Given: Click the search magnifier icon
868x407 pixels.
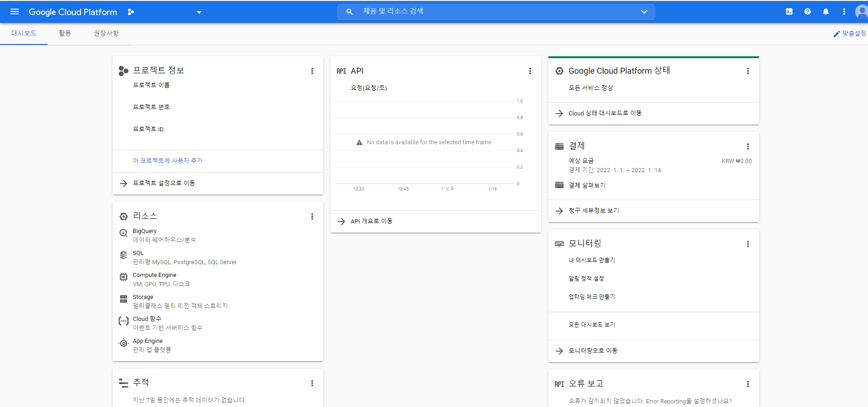Looking at the screenshot, I should (x=349, y=12).
